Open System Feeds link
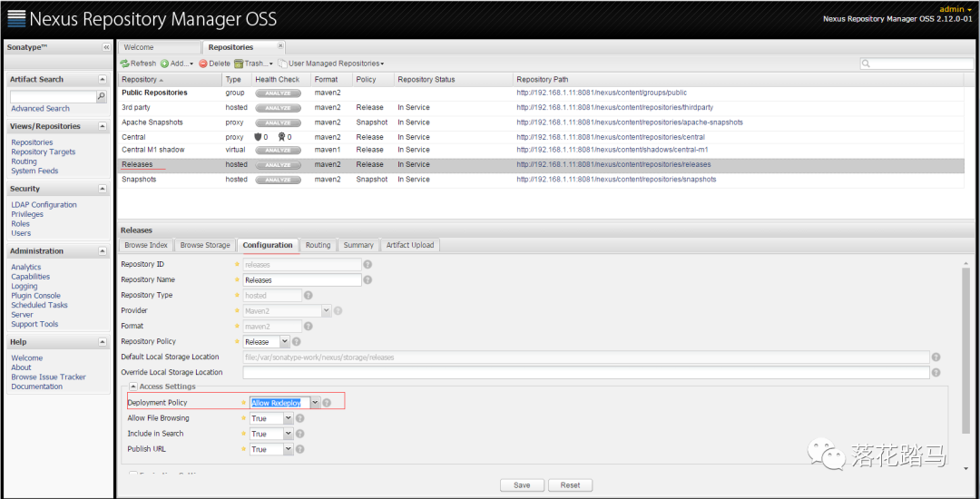 (x=34, y=171)
